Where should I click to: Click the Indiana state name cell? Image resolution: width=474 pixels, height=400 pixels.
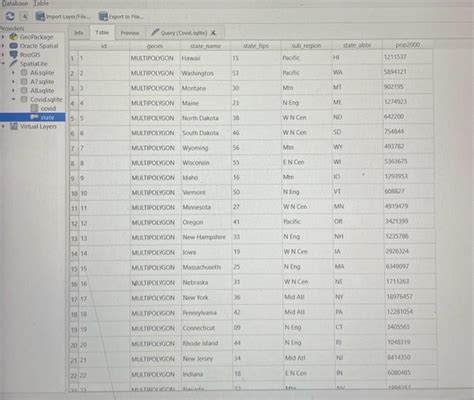pyautogui.click(x=207, y=374)
